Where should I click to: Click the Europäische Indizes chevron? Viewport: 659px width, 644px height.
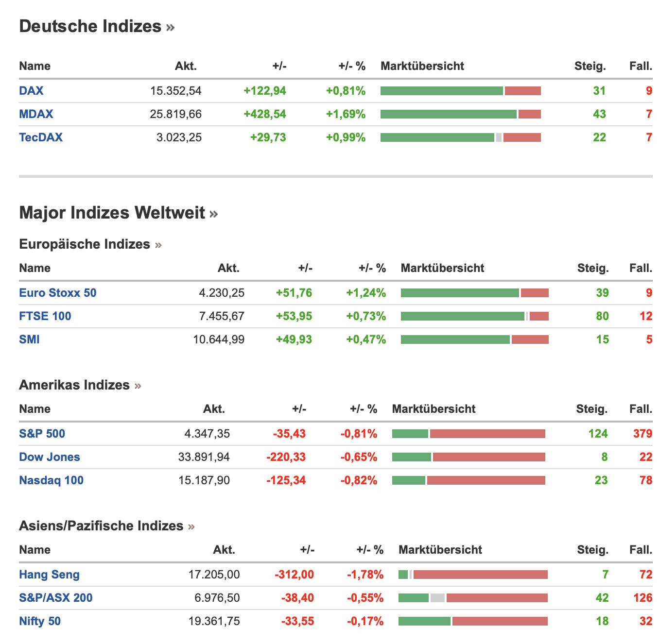[x=158, y=245]
